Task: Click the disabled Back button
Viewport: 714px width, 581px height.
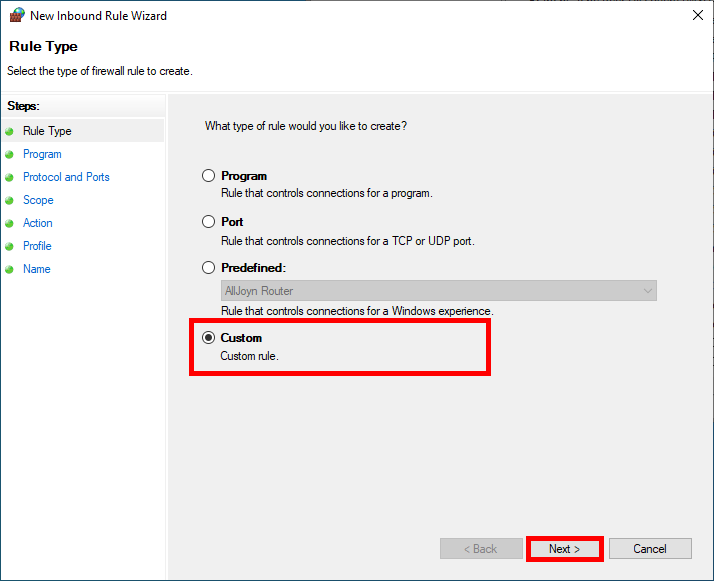Action: (481, 549)
